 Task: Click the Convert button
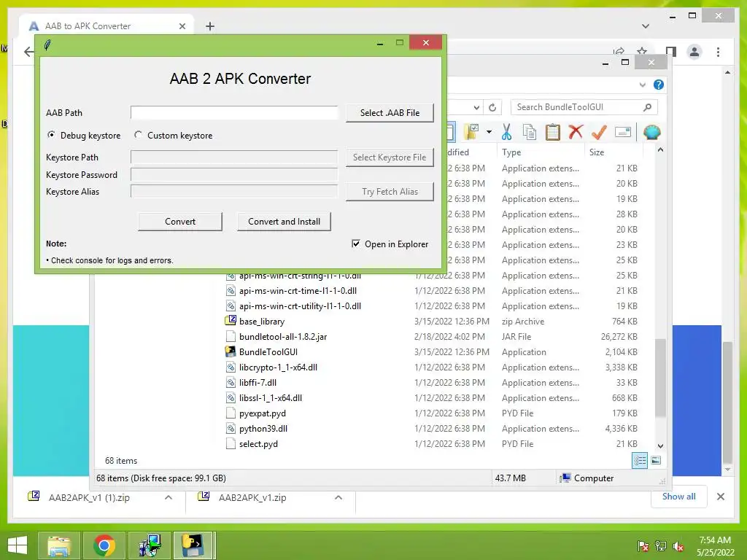[x=180, y=222]
